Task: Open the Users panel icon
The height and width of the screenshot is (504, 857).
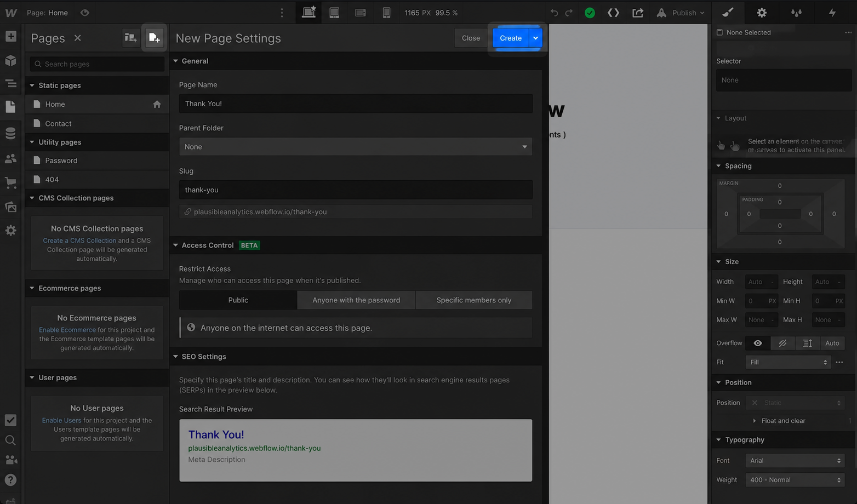Action: pos(10,159)
